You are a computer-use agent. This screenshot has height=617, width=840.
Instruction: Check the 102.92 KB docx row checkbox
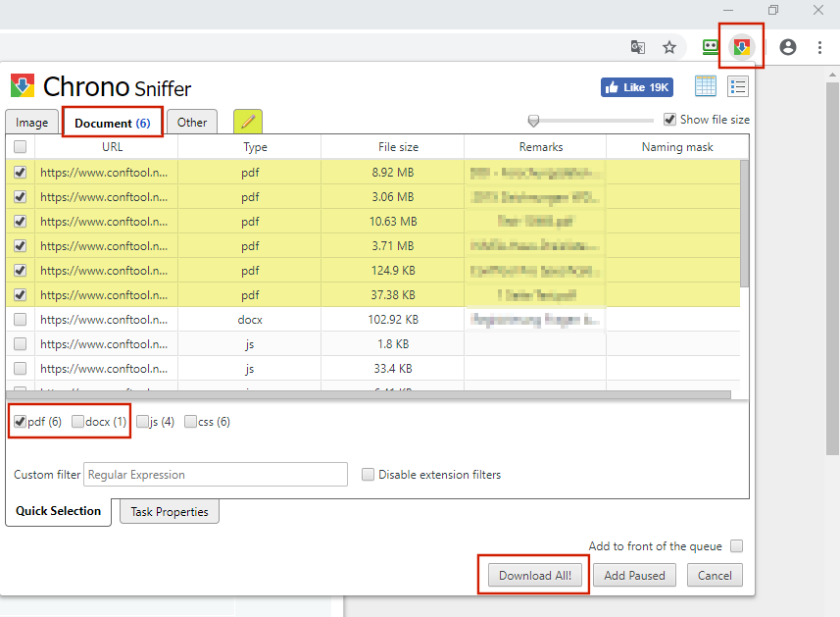[21, 320]
